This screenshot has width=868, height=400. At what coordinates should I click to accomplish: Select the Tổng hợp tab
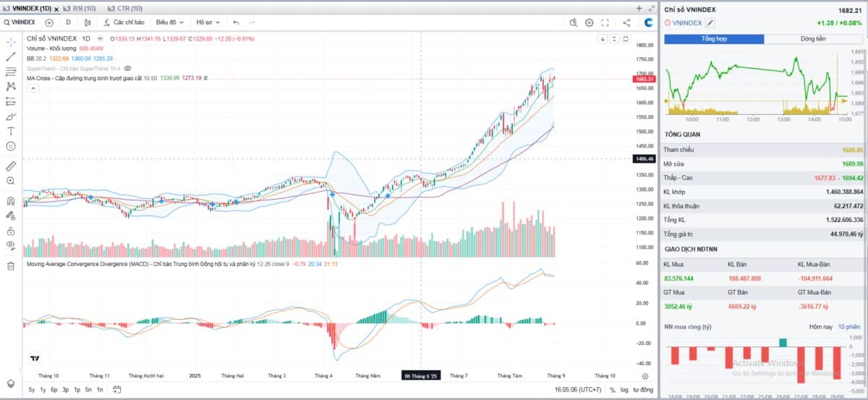click(x=714, y=38)
